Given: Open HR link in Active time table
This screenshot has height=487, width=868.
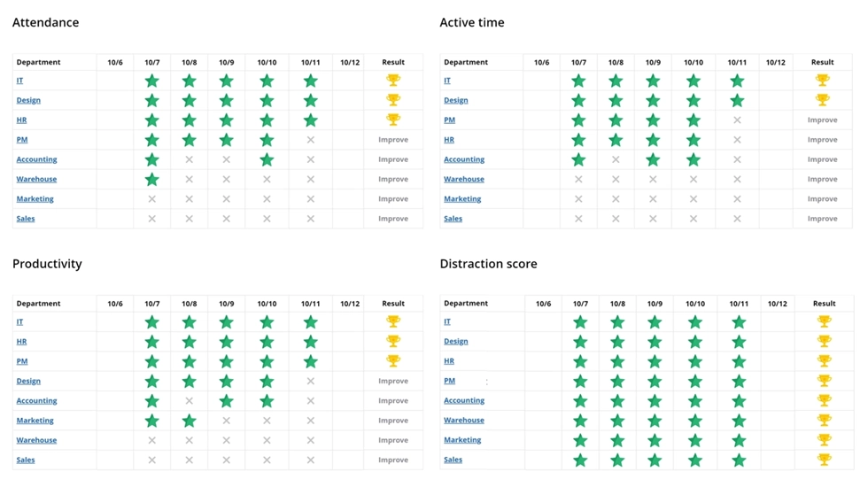Looking at the screenshot, I should tap(449, 140).
